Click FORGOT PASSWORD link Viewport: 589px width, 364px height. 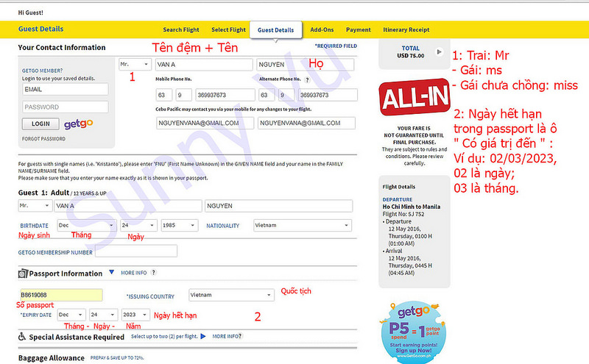click(43, 139)
